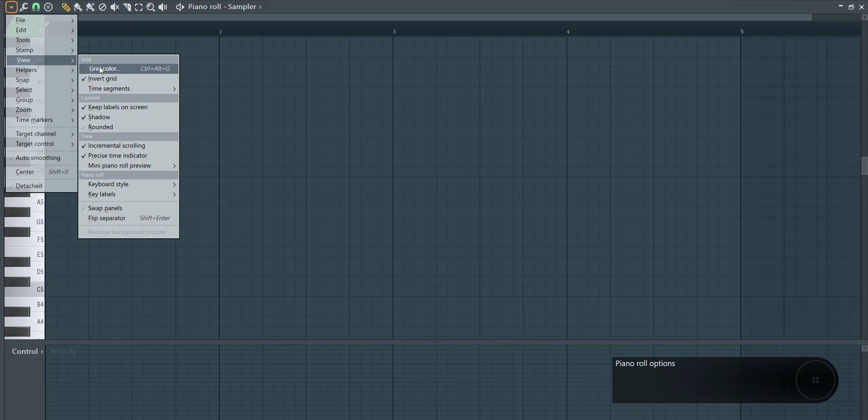Expand Target channel submenu
Image resolution: width=868 pixels, height=420 pixels.
pyautogui.click(x=42, y=134)
